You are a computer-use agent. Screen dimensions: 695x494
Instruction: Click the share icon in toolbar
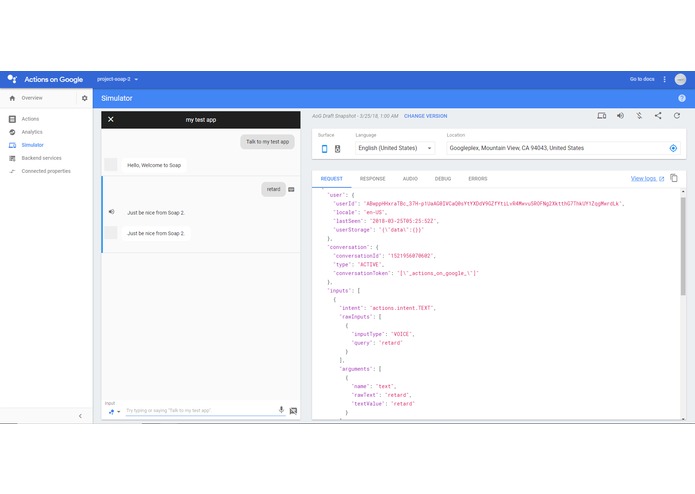[x=658, y=116]
